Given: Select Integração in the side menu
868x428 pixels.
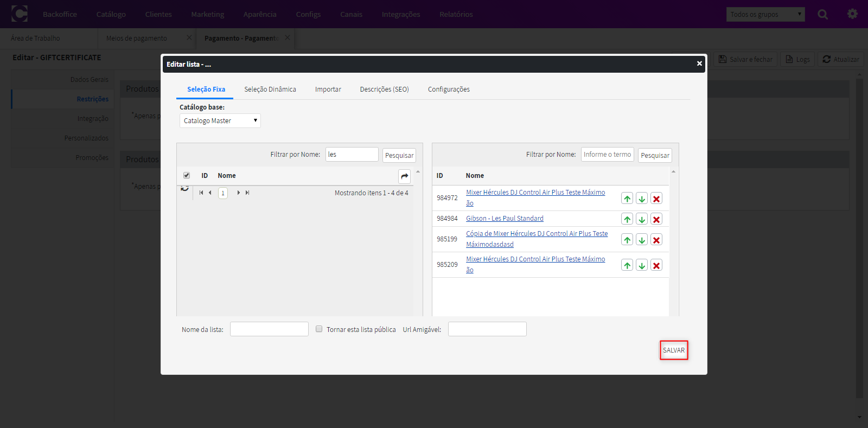Looking at the screenshot, I should pyautogui.click(x=63, y=118).
